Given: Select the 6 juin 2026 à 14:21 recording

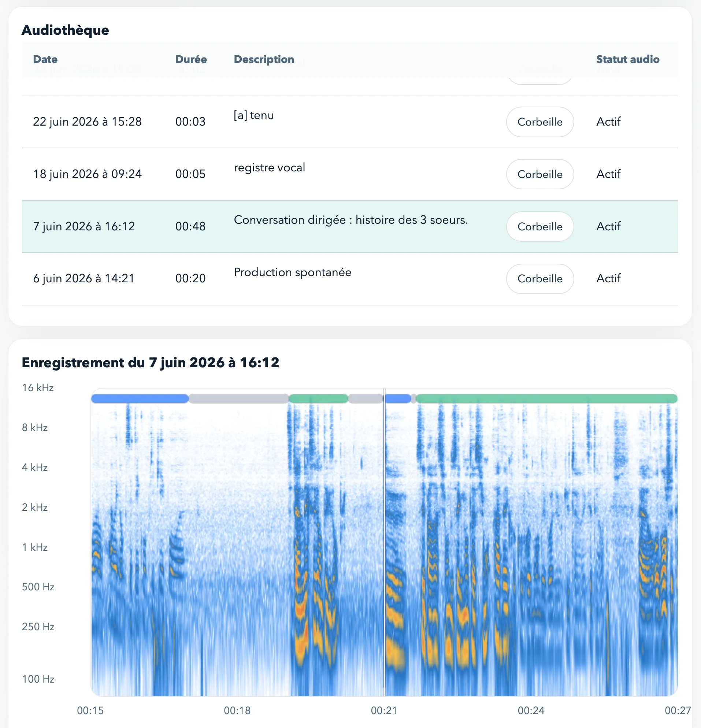Looking at the screenshot, I should click(349, 279).
